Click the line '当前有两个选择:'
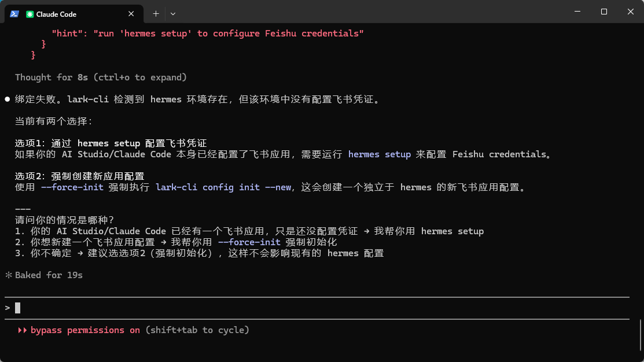Screen dimensions: 644x362 coord(54,121)
